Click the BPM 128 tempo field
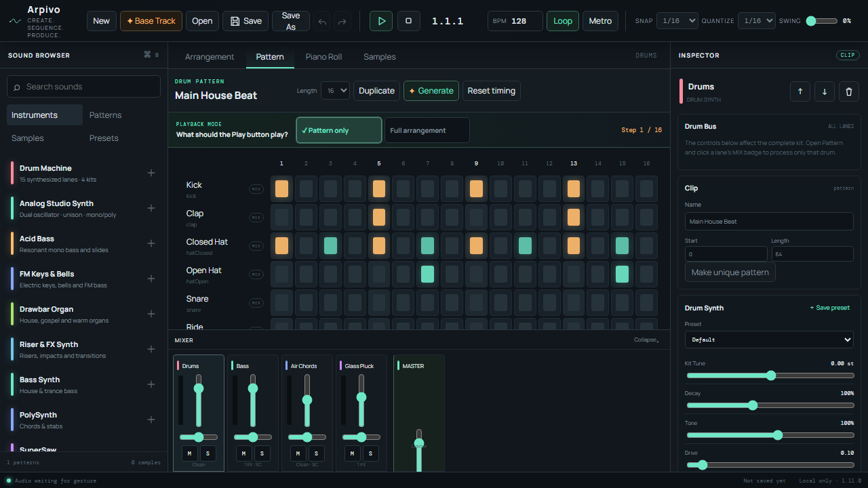Image resolution: width=868 pixels, height=488 pixels. 515,21
